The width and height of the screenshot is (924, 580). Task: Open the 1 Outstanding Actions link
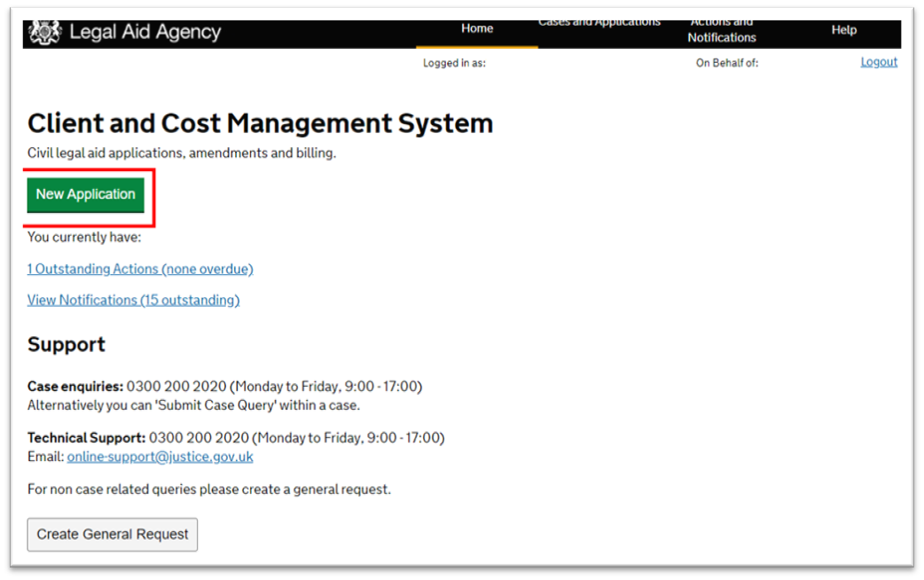(x=140, y=269)
